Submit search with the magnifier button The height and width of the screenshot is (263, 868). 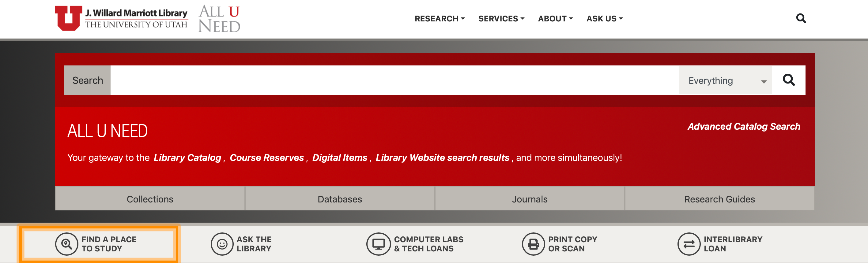click(788, 80)
